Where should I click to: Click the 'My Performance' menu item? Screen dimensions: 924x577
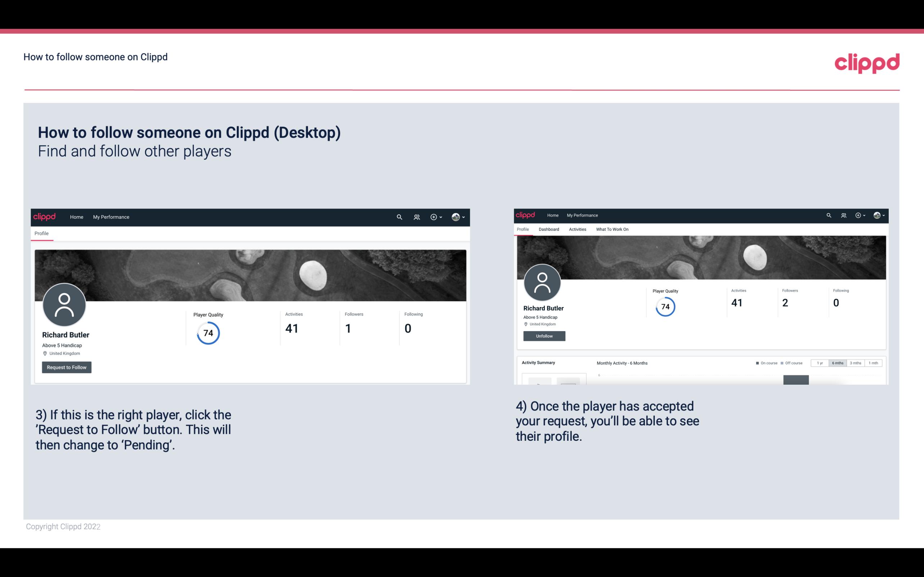click(x=110, y=217)
